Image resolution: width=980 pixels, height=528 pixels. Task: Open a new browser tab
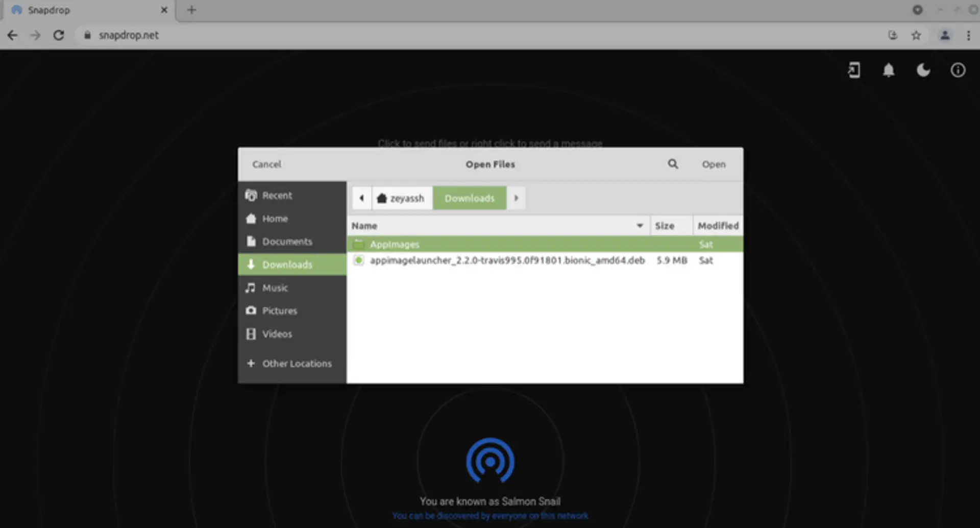click(x=191, y=10)
